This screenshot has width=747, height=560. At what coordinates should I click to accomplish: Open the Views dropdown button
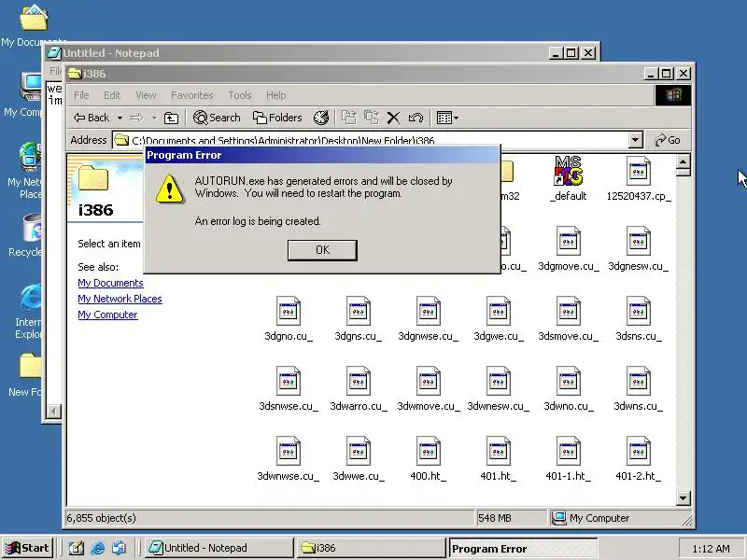pyautogui.click(x=447, y=118)
